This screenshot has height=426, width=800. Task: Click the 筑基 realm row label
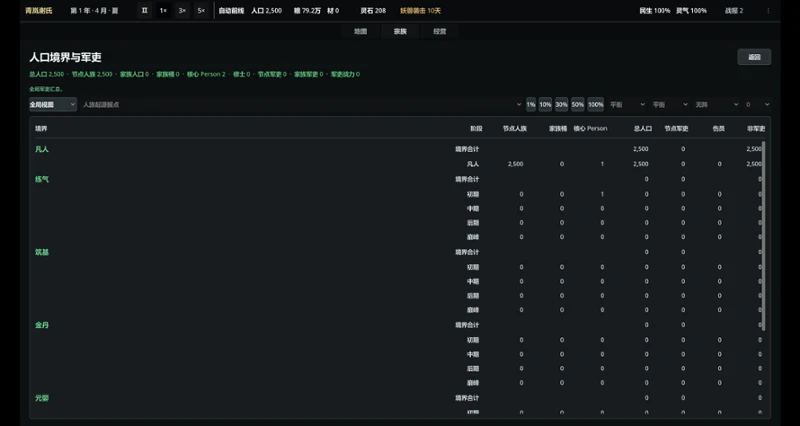click(x=42, y=252)
